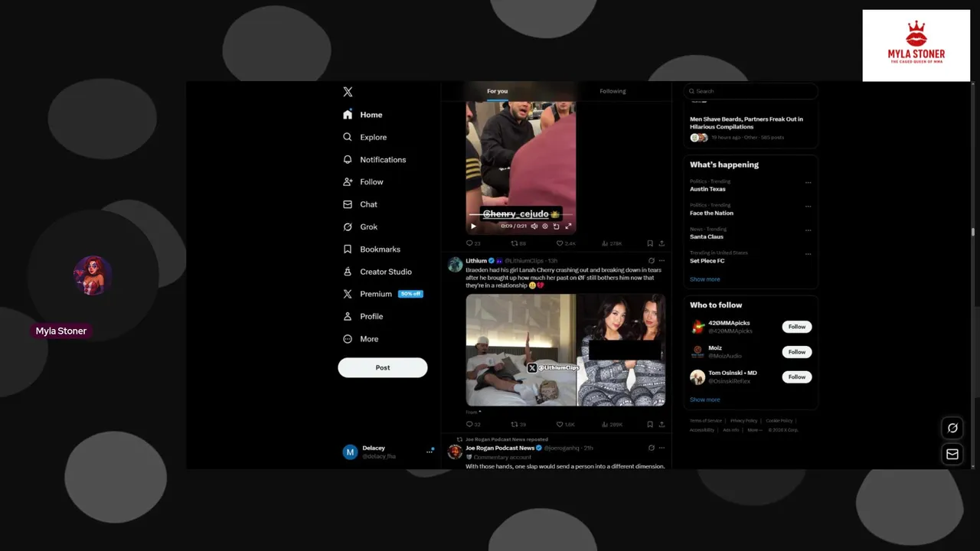Bookmark Lithium's post

coord(650,424)
